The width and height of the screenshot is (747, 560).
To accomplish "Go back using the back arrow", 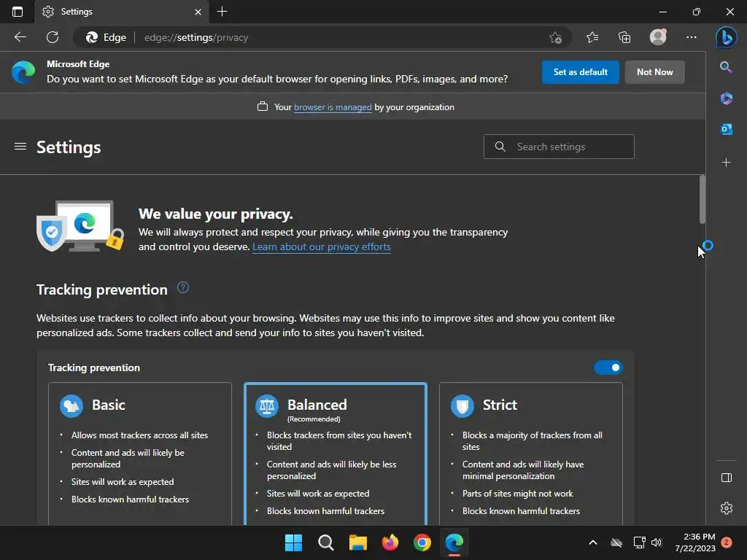I will 20,37.
